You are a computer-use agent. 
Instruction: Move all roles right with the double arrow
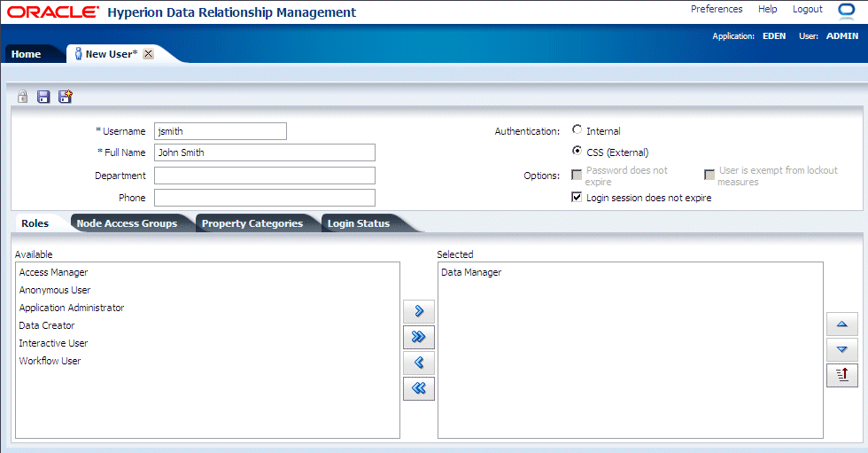point(419,337)
